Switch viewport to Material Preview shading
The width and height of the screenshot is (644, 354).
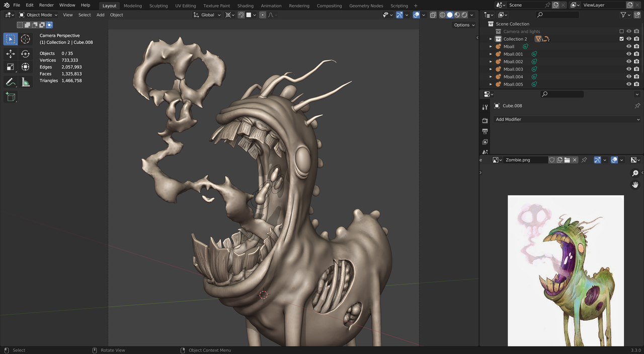point(457,15)
